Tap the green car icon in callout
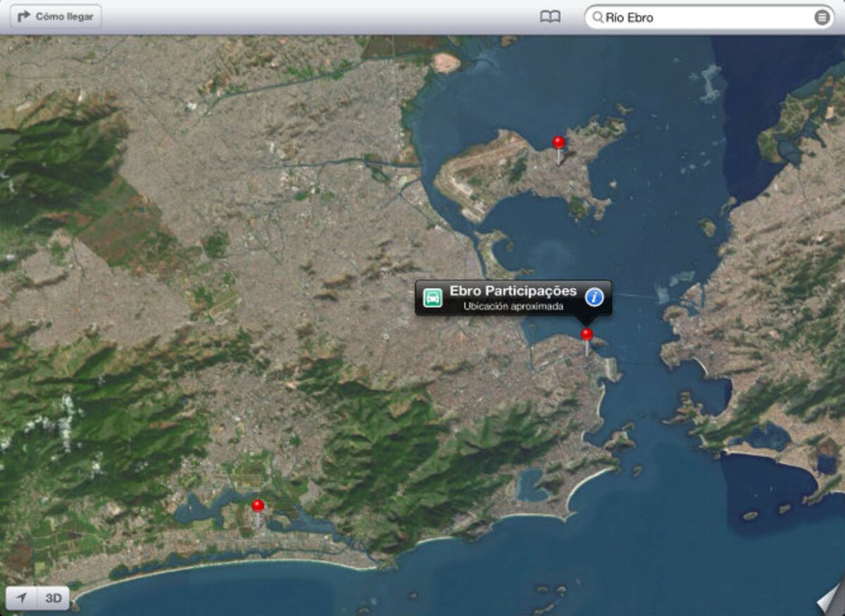Screen dimensions: 845x616 click(432, 298)
